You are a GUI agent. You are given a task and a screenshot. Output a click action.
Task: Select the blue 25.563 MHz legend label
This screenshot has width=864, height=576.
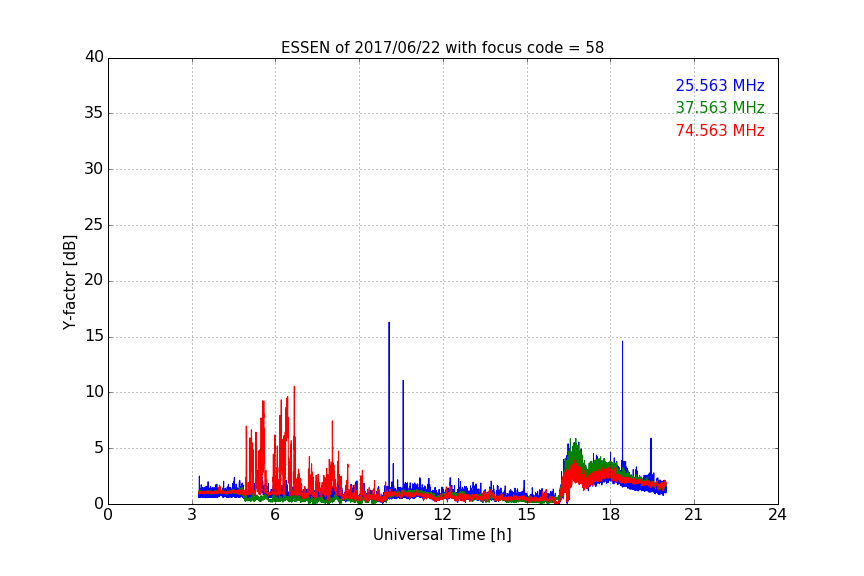tap(720, 86)
